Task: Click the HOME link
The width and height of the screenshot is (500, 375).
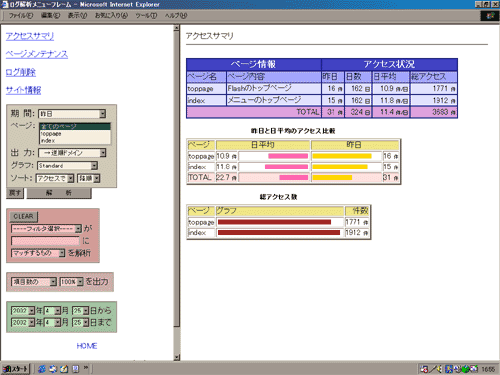Action: [87, 346]
